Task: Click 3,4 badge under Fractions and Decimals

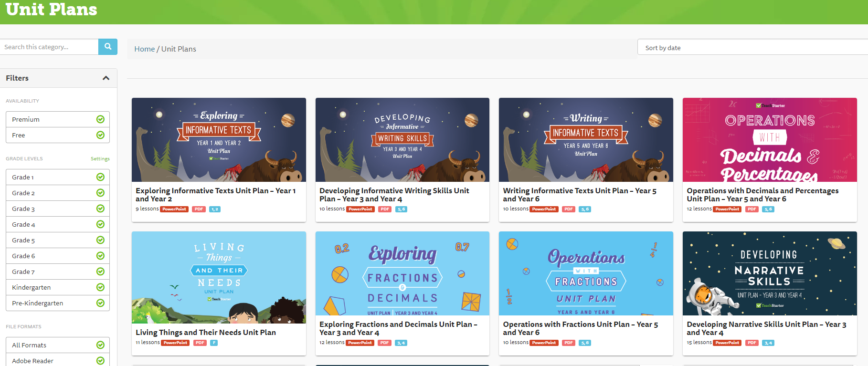Action: 401,343
